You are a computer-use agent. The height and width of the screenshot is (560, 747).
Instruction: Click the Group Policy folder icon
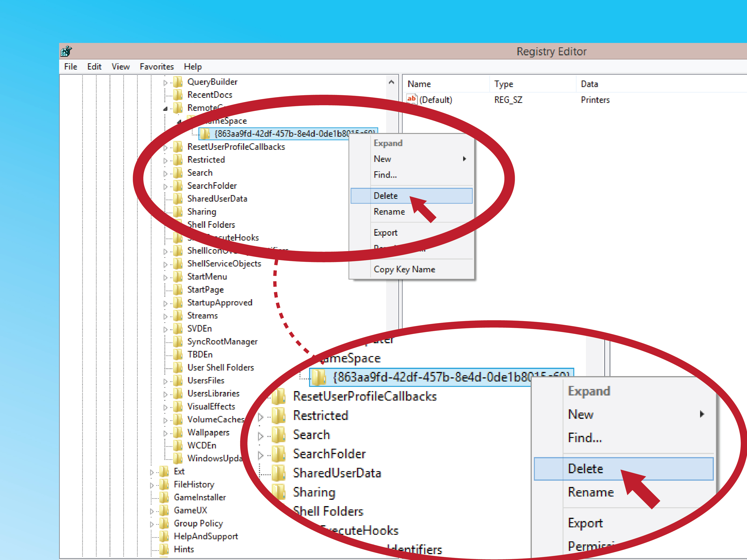(x=164, y=523)
